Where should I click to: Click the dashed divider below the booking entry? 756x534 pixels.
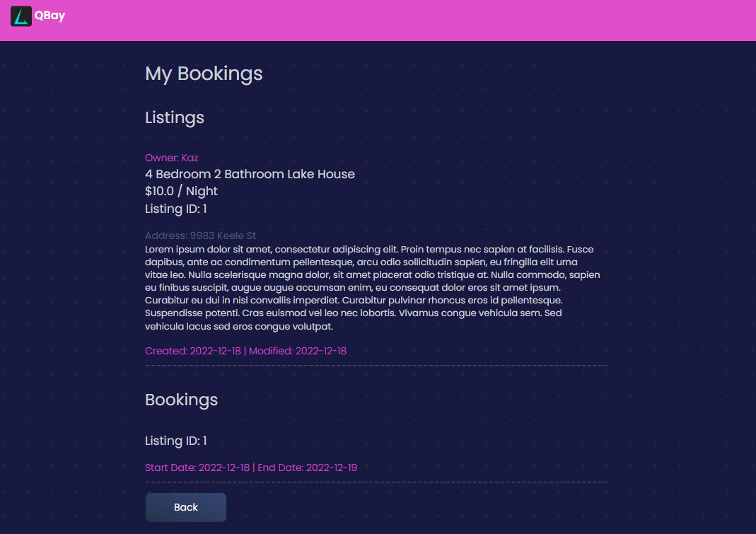(x=376, y=482)
